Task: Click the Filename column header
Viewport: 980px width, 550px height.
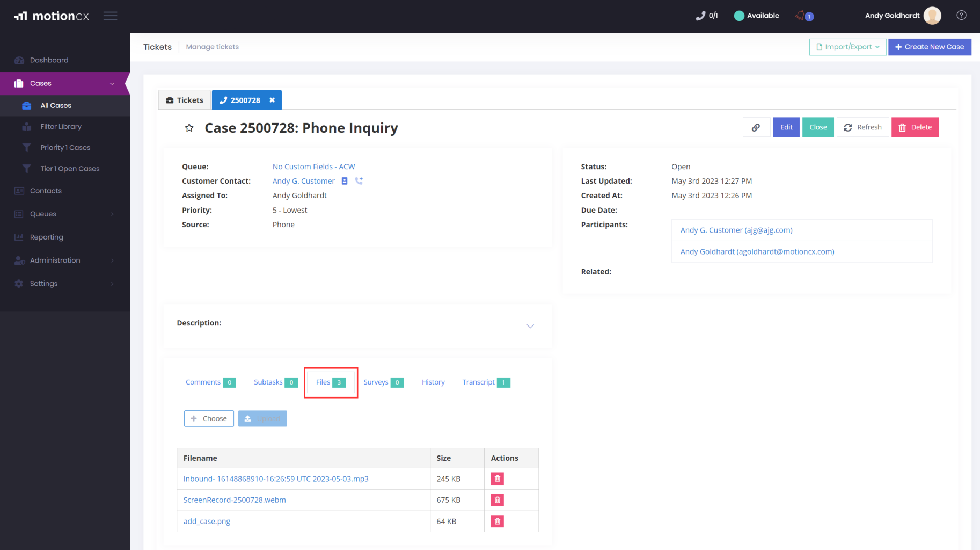Action: click(303, 458)
